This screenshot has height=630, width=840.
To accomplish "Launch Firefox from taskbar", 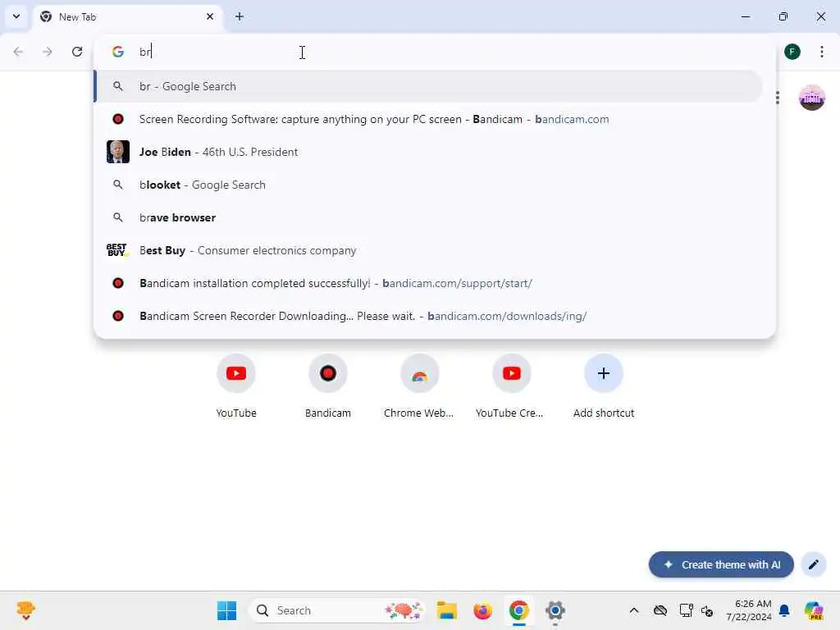I will click(482, 610).
